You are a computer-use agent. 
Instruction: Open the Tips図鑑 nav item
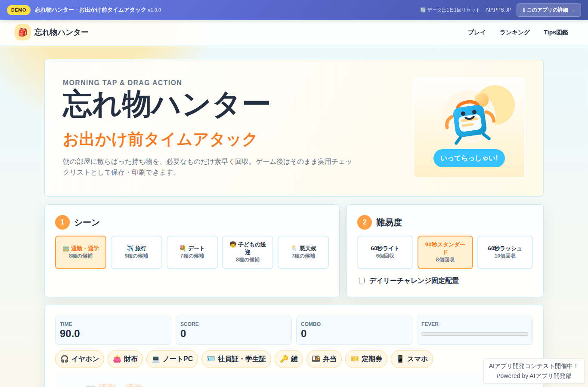point(556,32)
